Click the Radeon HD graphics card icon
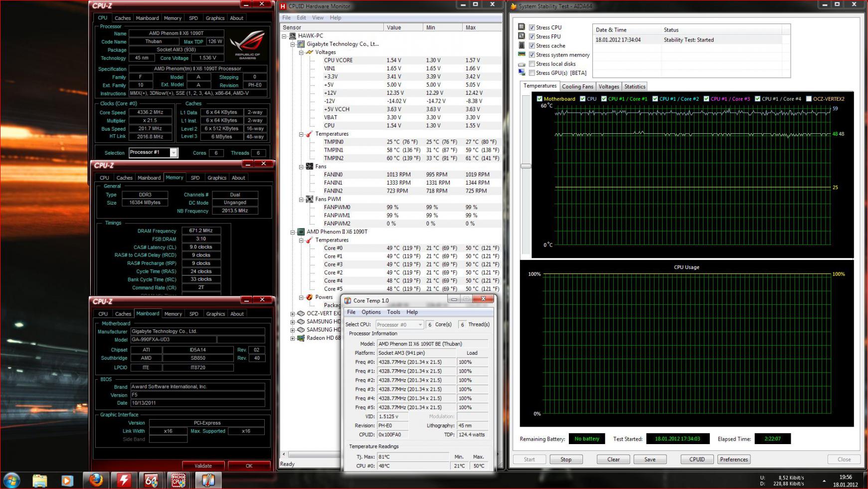Viewport: 868px width, 489px height. (301, 338)
